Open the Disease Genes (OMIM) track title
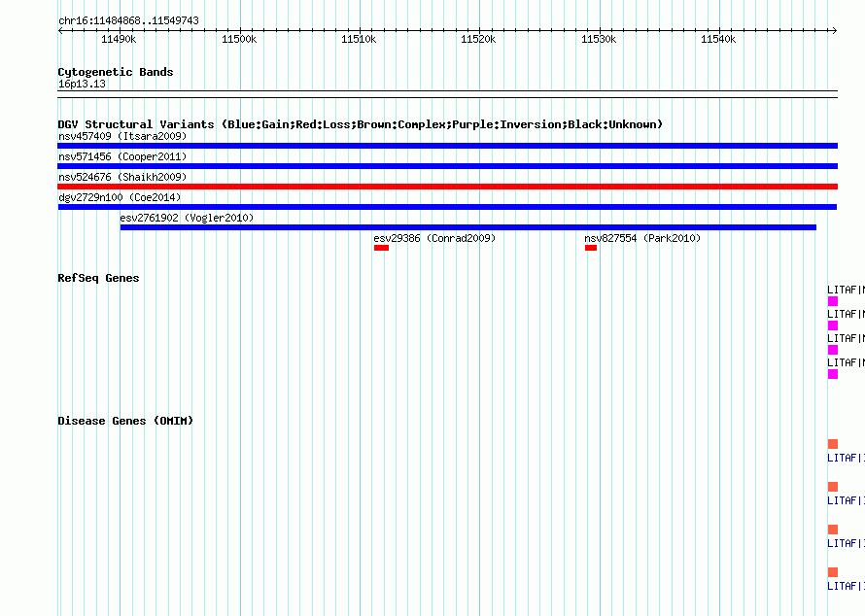865x616 pixels. (x=125, y=421)
